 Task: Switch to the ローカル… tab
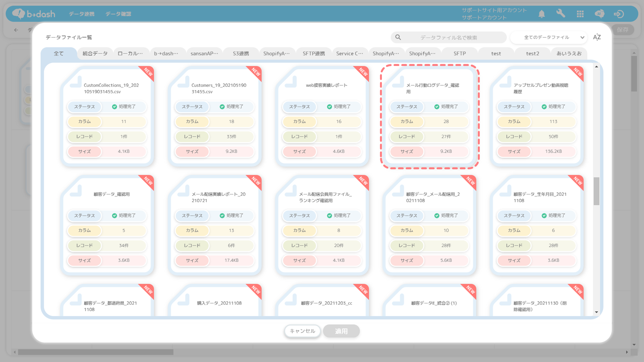(130, 53)
